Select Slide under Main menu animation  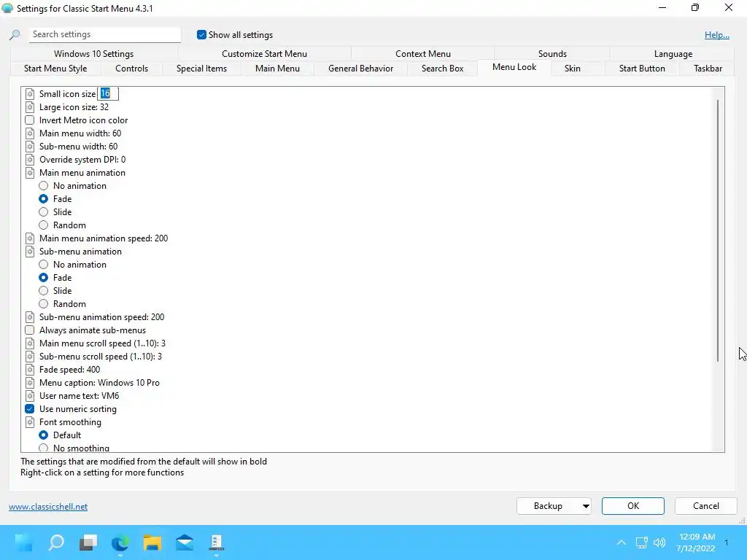click(x=43, y=212)
